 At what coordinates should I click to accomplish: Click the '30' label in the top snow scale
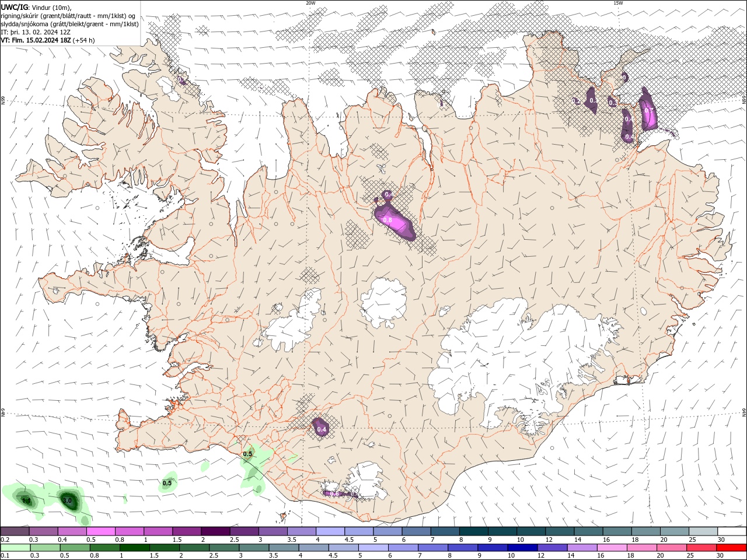point(721,540)
